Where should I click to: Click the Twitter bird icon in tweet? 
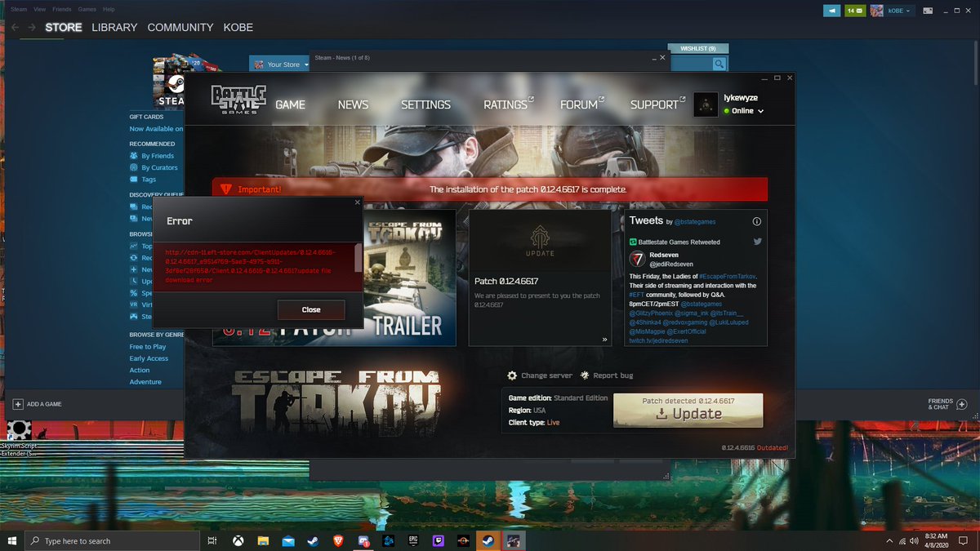[x=757, y=242]
